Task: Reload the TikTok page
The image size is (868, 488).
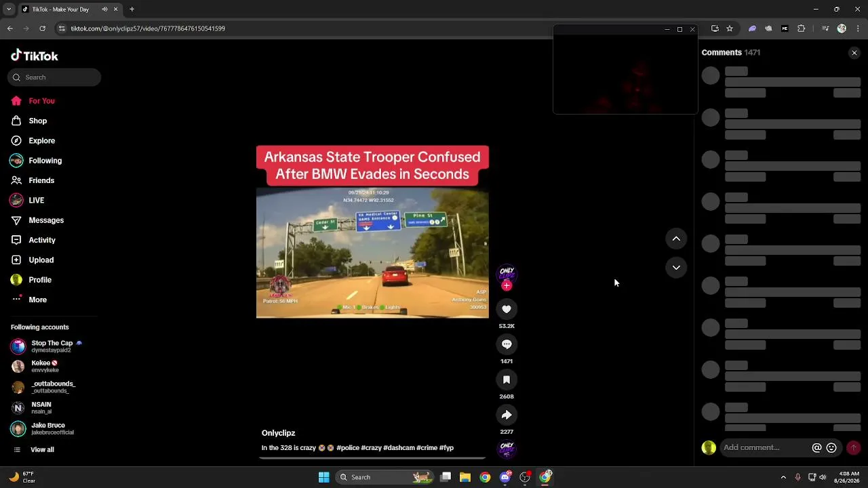Action: tap(42, 28)
